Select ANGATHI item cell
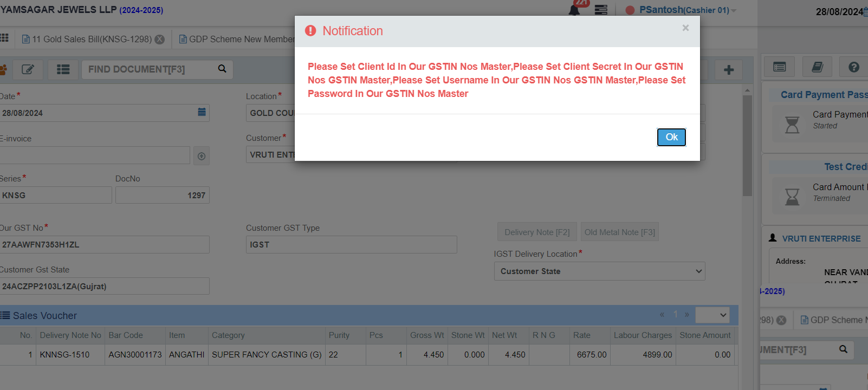868x390 pixels. (x=187, y=355)
